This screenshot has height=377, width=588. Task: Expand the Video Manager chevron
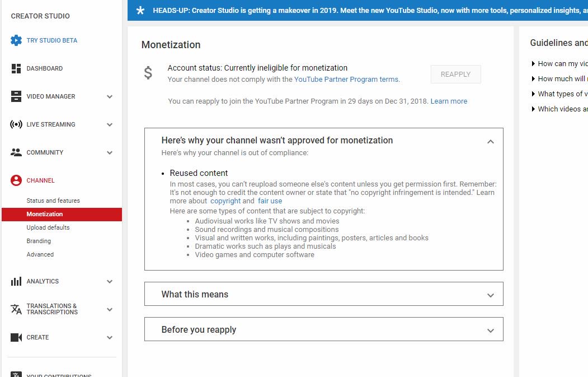(110, 96)
